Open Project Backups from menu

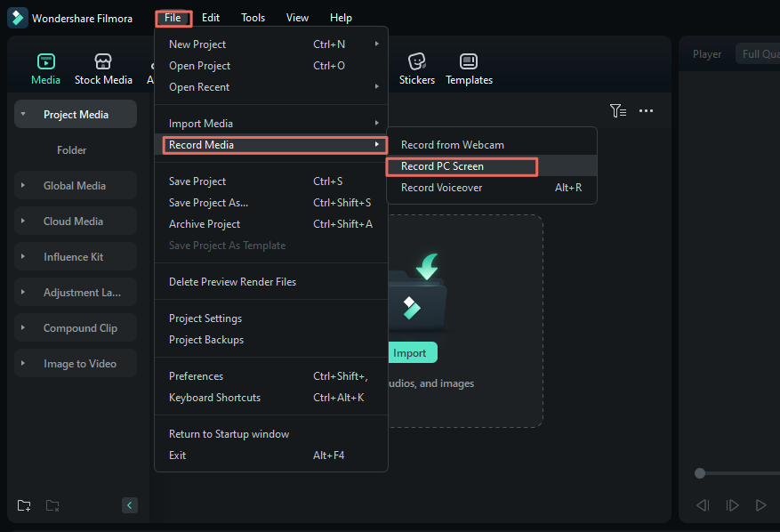coord(271,340)
